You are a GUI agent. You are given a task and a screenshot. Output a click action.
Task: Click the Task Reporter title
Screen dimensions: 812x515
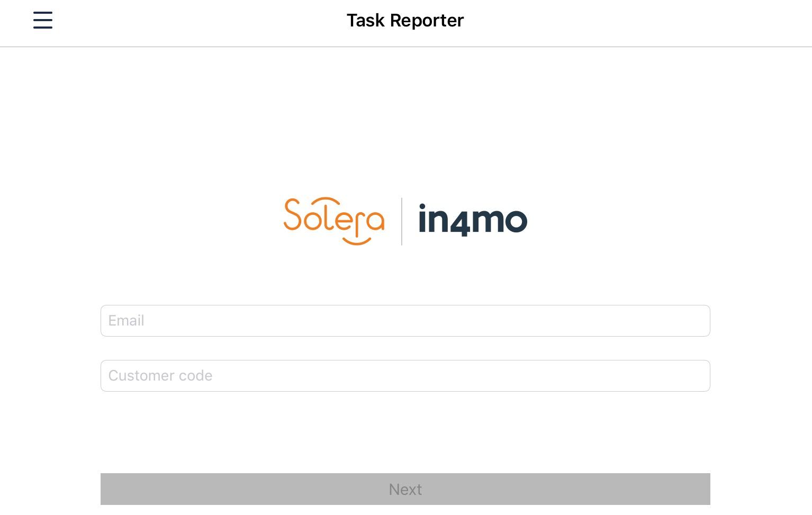[x=405, y=21]
